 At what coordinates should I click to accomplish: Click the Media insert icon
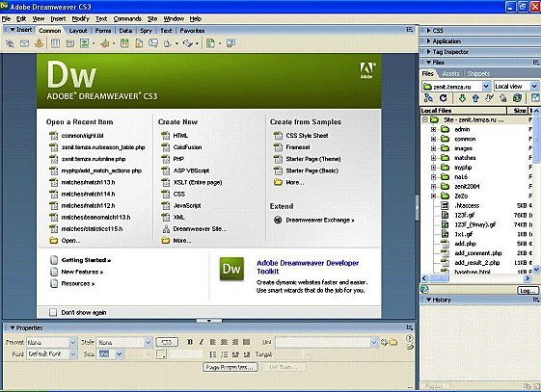coord(105,43)
